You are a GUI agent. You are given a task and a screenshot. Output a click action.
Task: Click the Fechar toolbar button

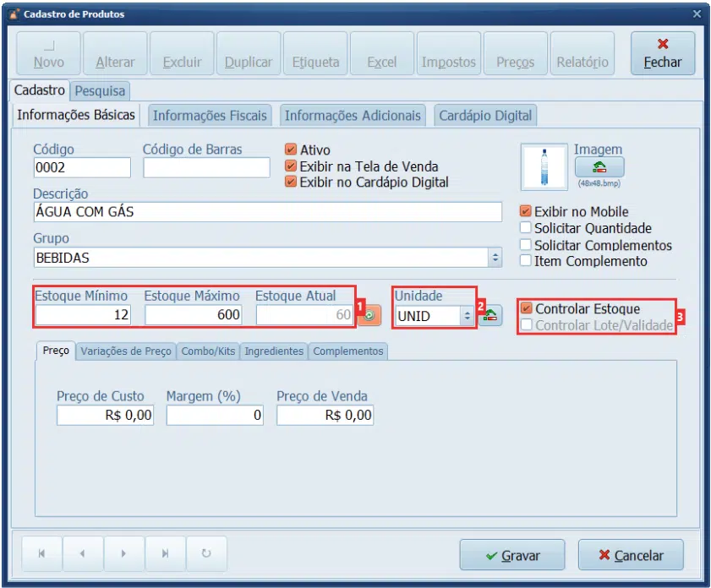663,53
